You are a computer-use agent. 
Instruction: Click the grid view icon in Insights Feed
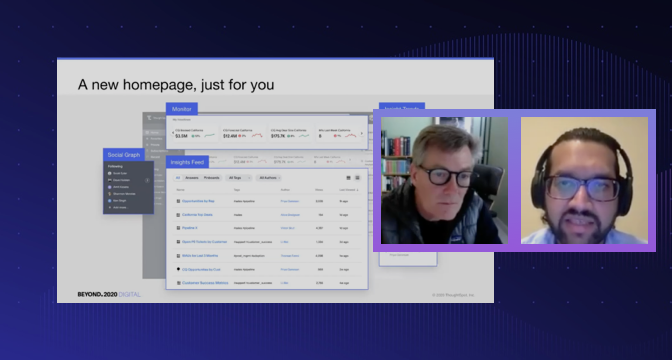pyautogui.click(x=348, y=178)
